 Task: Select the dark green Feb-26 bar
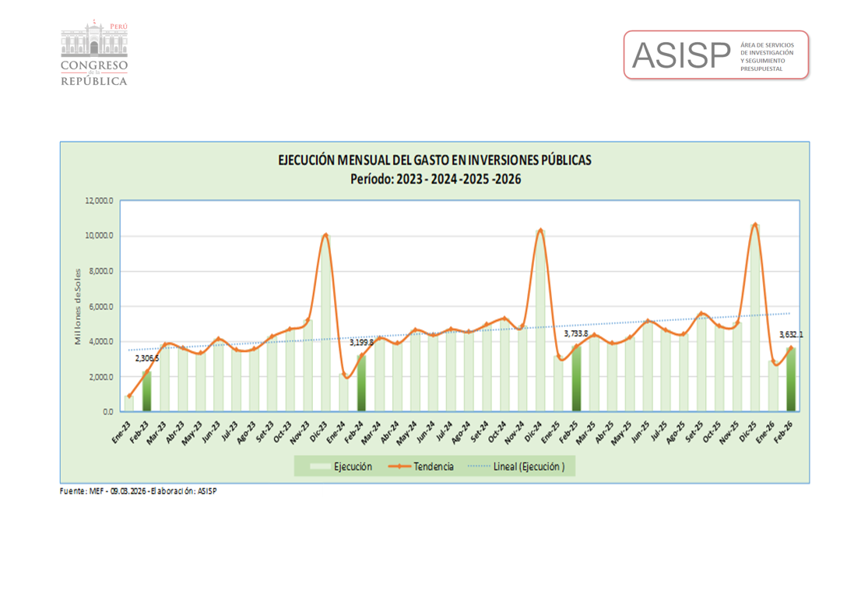(791, 379)
